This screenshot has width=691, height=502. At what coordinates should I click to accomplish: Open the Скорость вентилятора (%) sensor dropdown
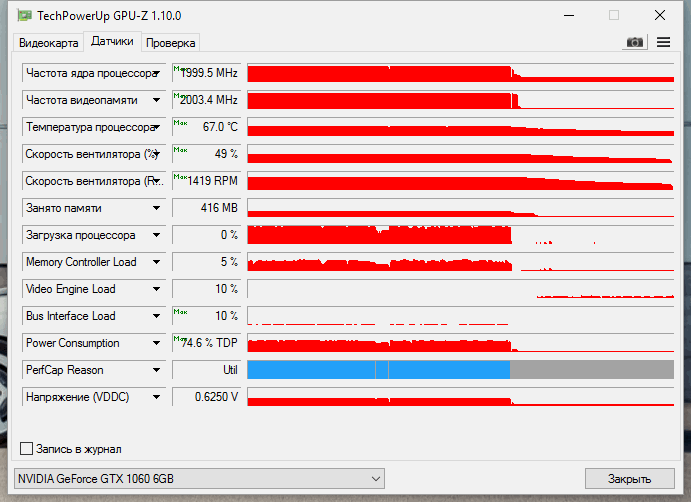[156, 154]
